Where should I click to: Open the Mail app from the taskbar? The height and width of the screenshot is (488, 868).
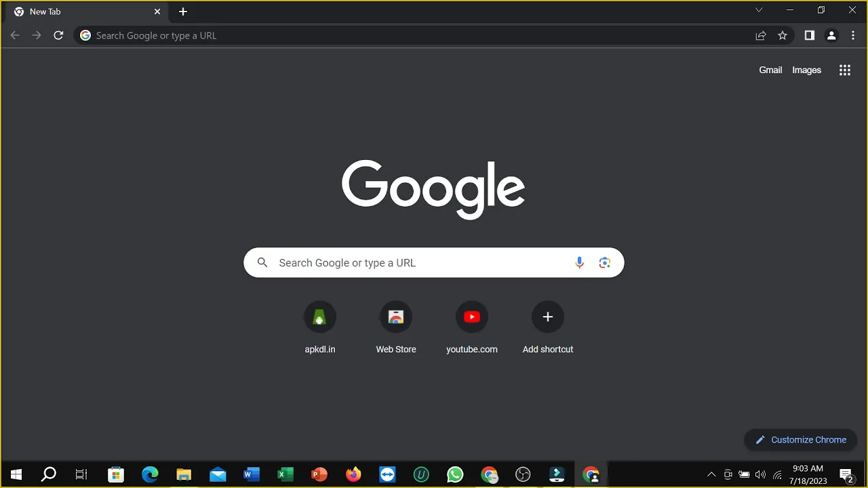point(218,474)
